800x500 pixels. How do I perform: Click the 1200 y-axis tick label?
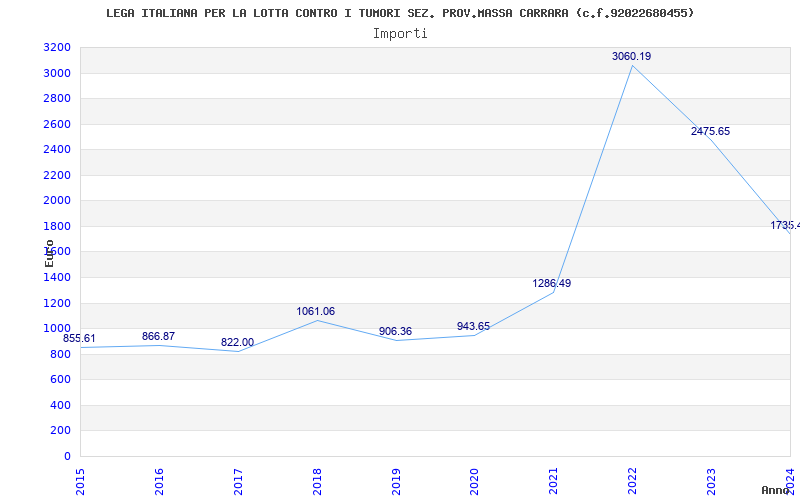coord(57,304)
